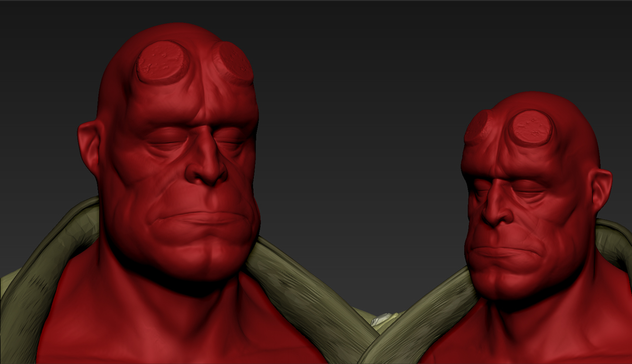The height and width of the screenshot is (364, 632).
Task: Select the right bust's ear
Action: click(602, 190)
